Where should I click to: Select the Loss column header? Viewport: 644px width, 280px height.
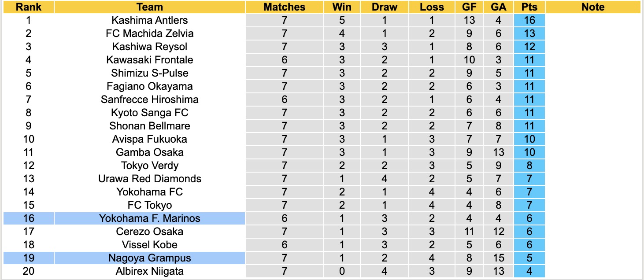[x=432, y=7]
